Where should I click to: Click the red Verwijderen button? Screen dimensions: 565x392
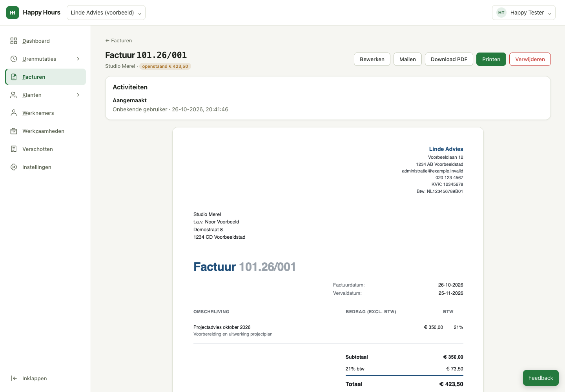click(530, 59)
